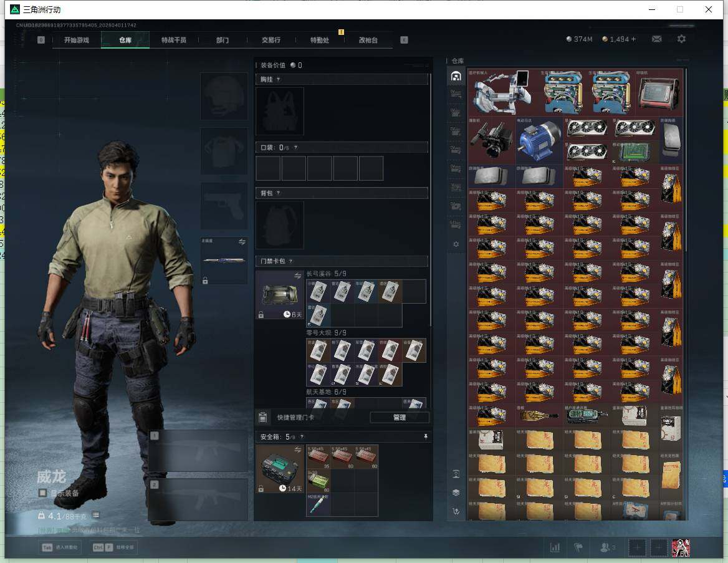This screenshot has height=563, width=728.
Task: Click the empty backpack slot
Action: [280, 225]
